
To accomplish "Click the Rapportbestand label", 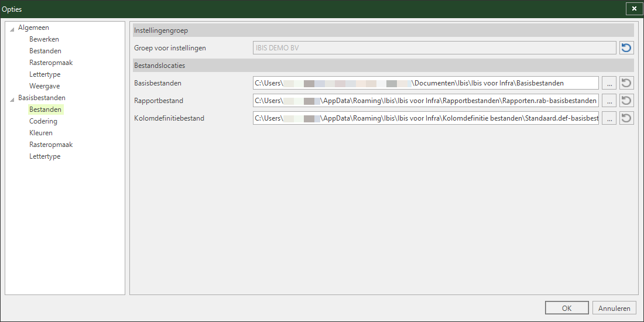I will coord(159,101).
